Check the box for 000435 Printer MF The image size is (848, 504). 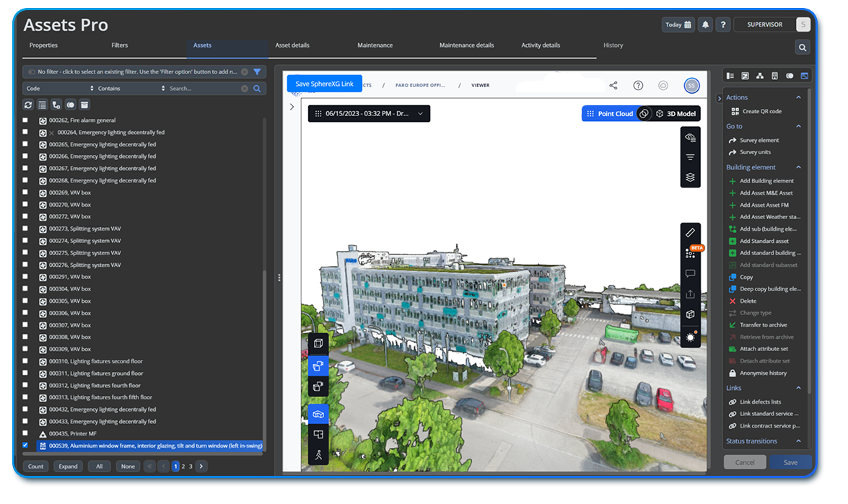pyautogui.click(x=25, y=433)
